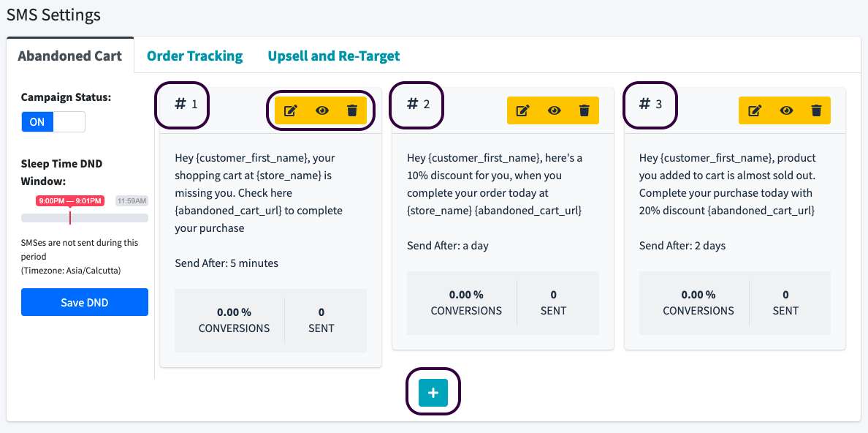Click the SMS #1 message text

pyautogui.click(x=259, y=193)
